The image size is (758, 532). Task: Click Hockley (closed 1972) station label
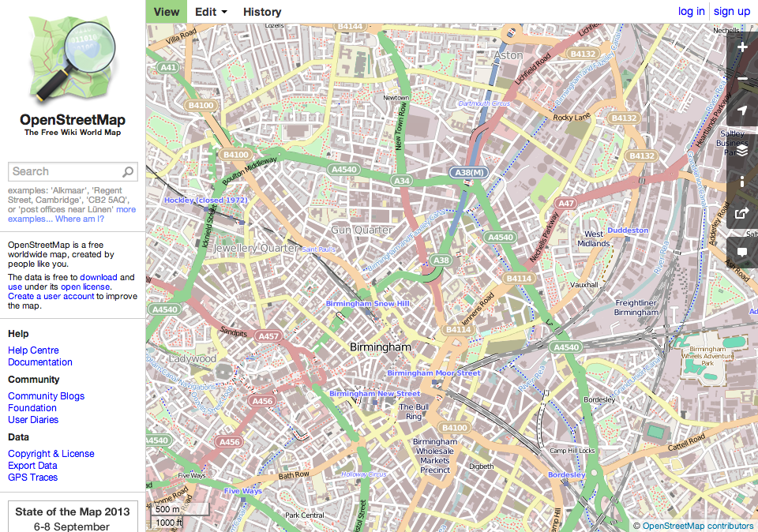pos(206,200)
